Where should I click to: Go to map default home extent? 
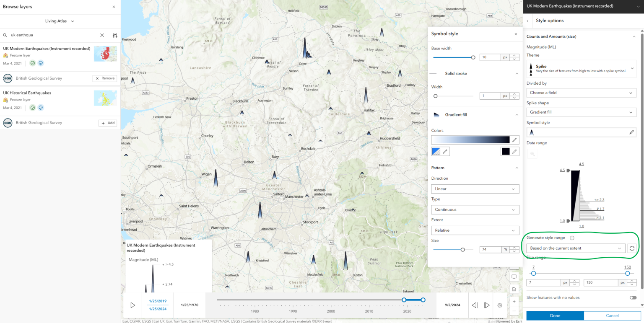coord(514,289)
